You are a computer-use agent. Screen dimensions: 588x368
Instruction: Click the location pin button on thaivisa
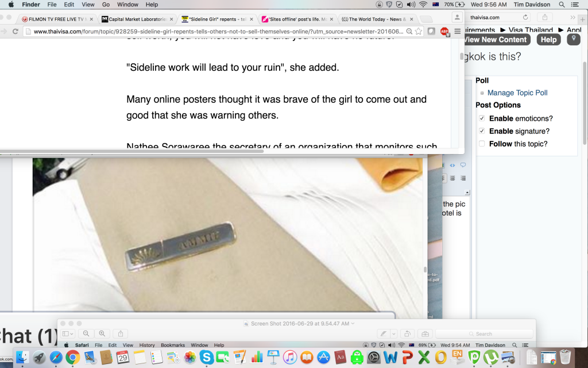(x=574, y=39)
